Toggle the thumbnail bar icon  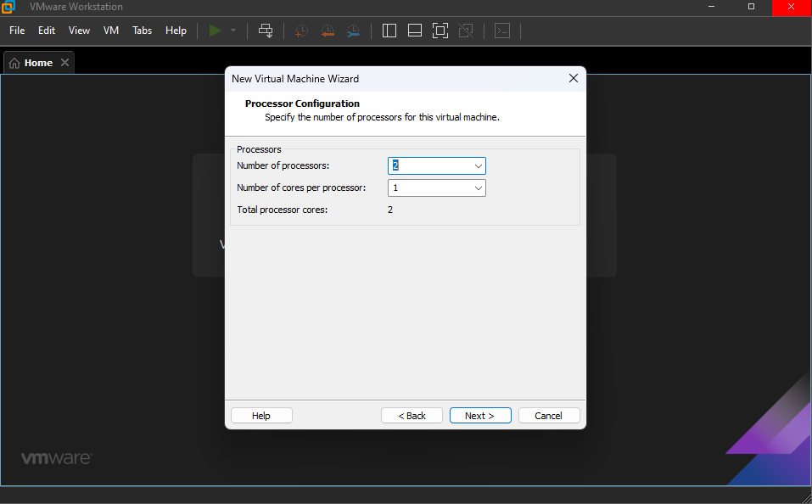pos(415,31)
